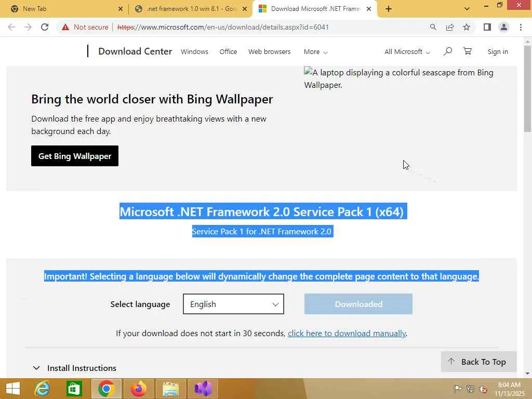Screen dimensions: 532x399
Task: Click Action Center flag in tray
Action: (x=458, y=389)
